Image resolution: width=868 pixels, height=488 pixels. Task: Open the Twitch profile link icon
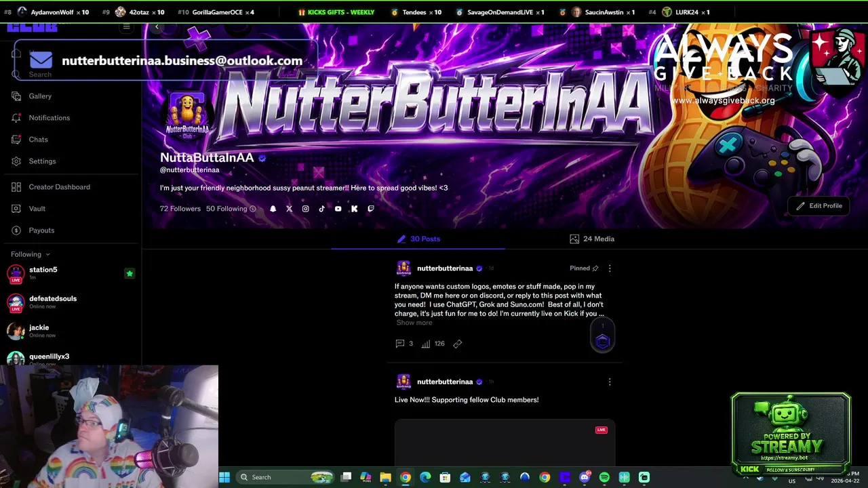coord(370,209)
